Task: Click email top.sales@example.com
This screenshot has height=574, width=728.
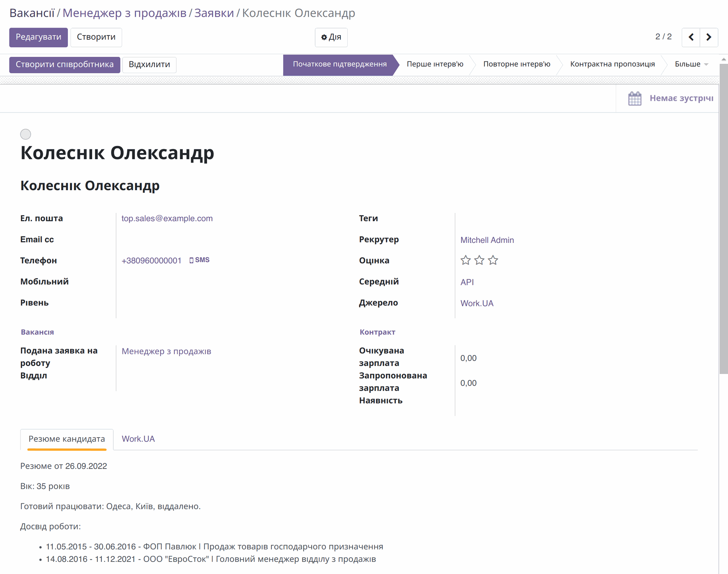Action: pos(167,219)
